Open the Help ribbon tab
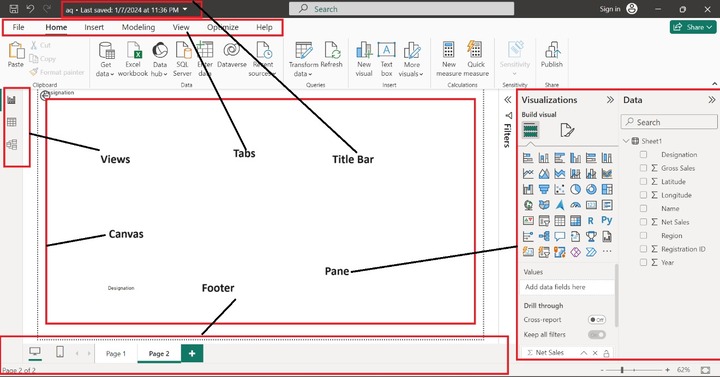Image resolution: width=720 pixels, height=377 pixels. point(264,27)
